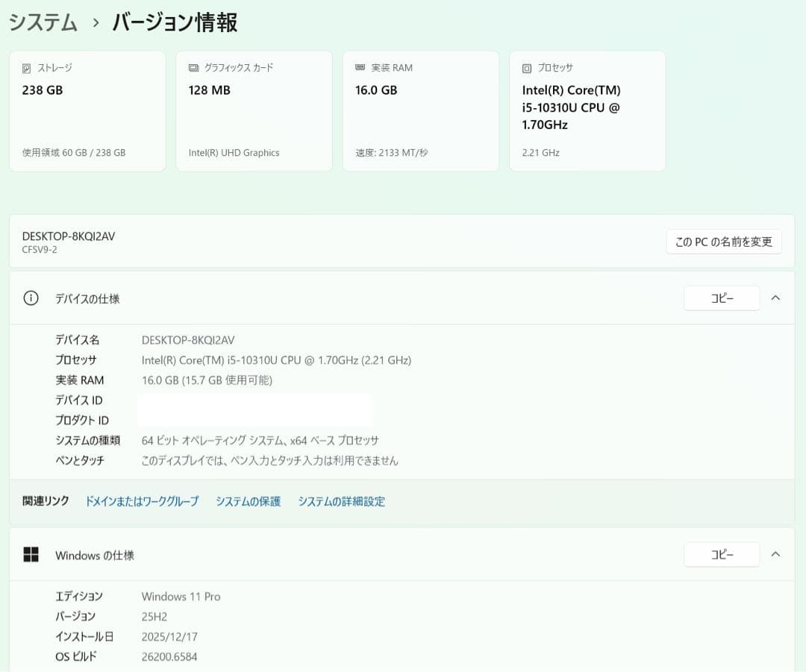The height and width of the screenshot is (672, 806).
Task: Open the ドメインまたはワークグループ link
Action: 141,501
